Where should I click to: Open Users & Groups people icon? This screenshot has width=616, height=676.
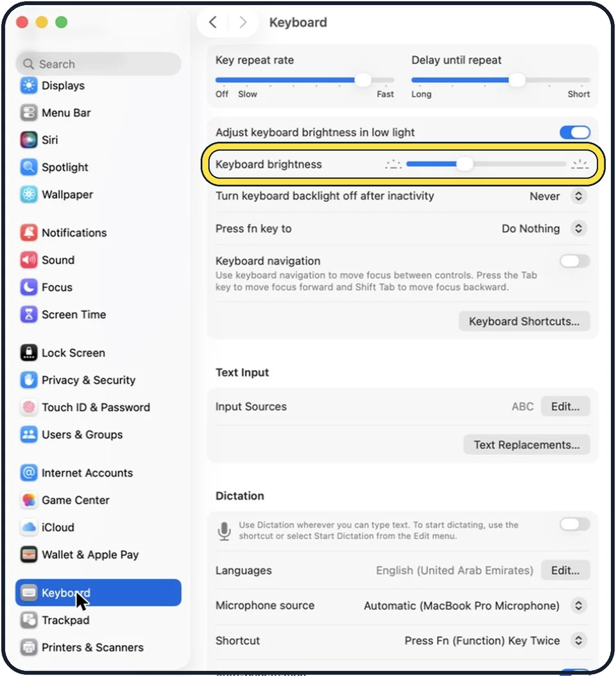29,434
